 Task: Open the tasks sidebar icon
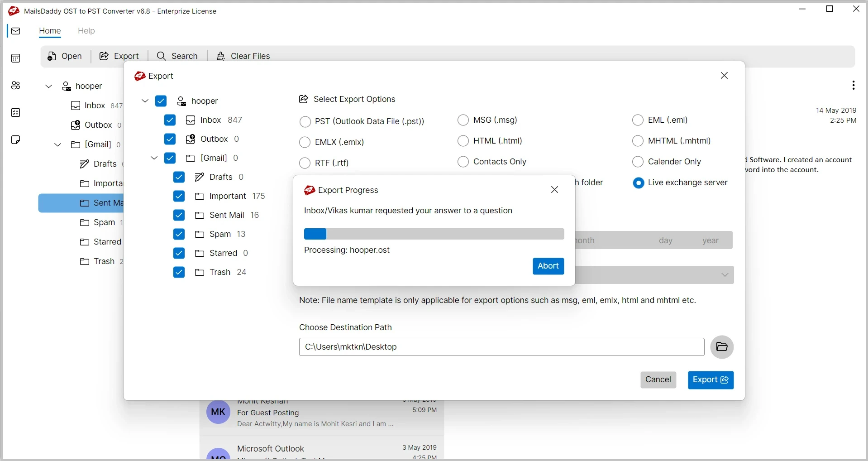pos(16,113)
